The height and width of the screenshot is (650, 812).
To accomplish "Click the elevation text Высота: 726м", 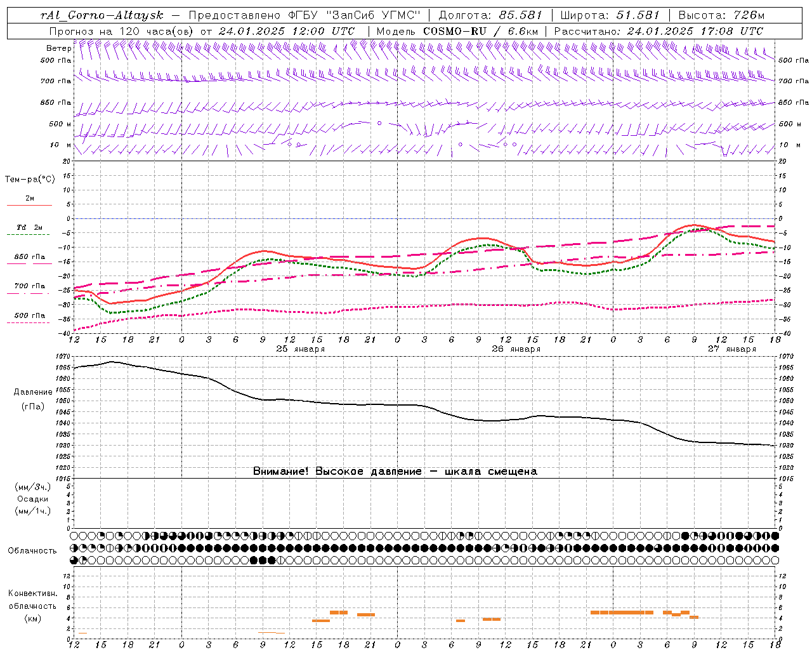I will coord(721,15).
